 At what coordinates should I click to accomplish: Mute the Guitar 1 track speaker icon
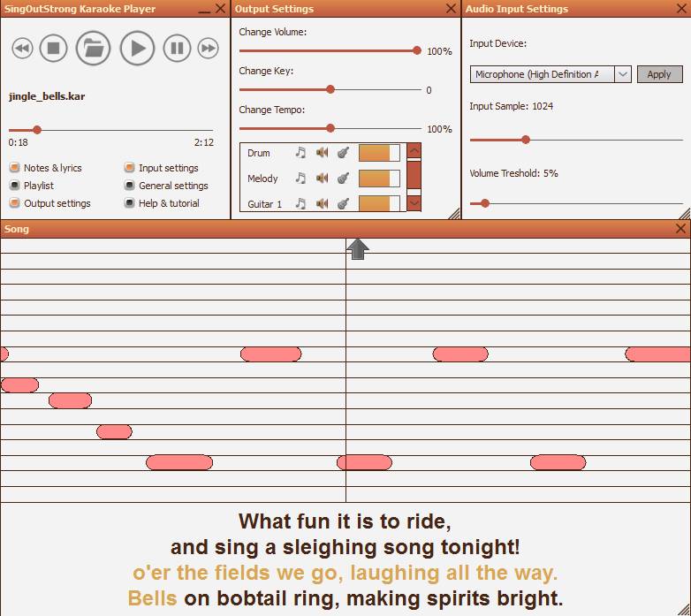click(x=323, y=203)
